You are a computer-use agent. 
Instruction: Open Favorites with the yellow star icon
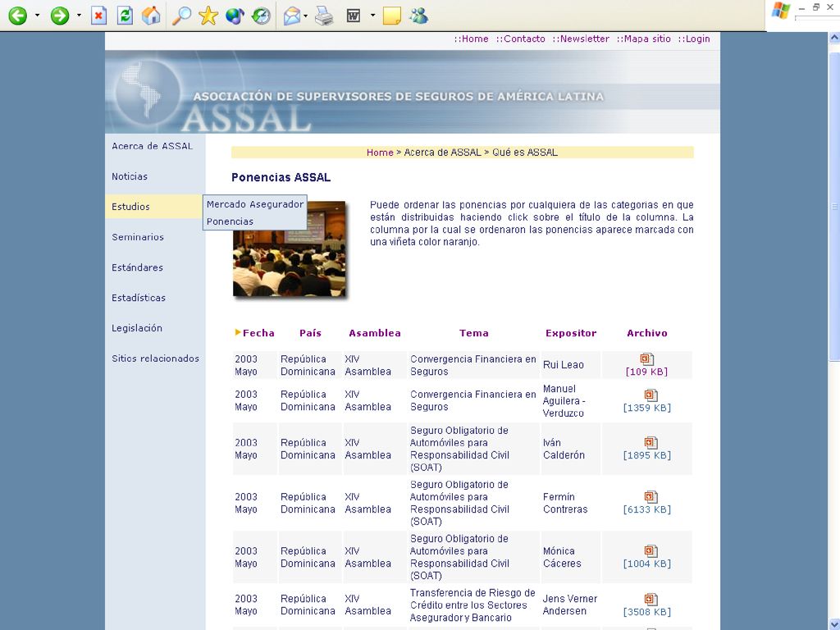pos(208,16)
